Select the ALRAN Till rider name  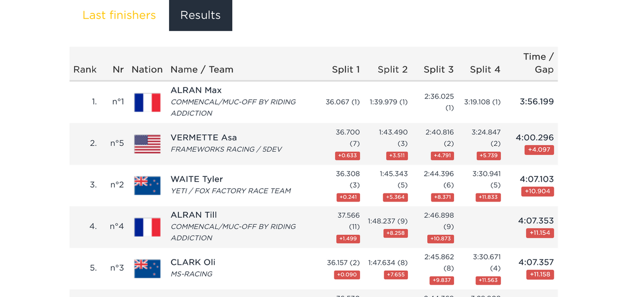pyautogui.click(x=194, y=215)
